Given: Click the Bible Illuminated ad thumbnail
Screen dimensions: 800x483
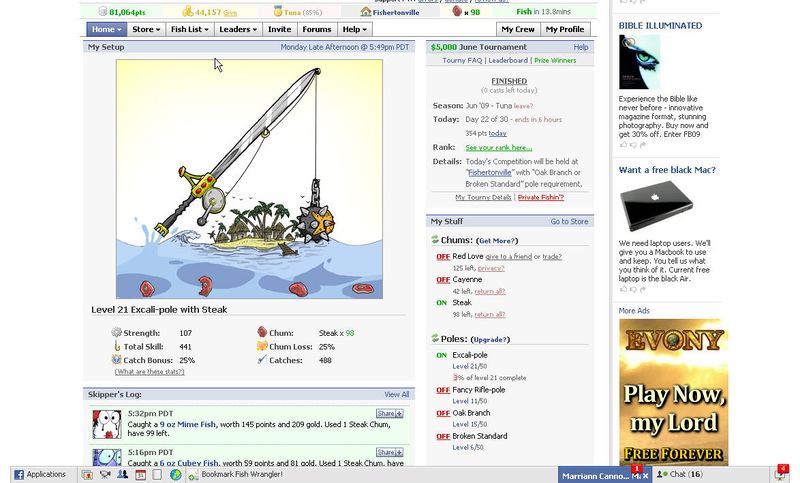Looking at the screenshot, I should tap(639, 62).
